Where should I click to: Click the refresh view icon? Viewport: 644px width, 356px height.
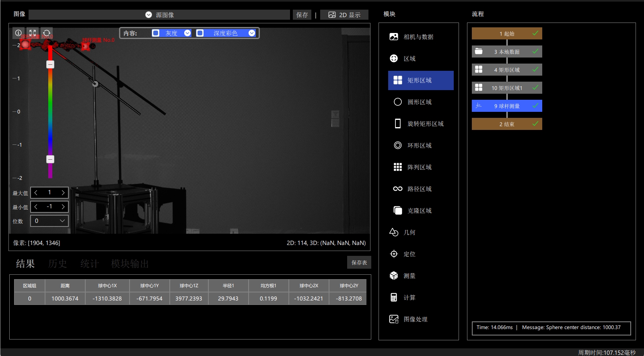click(47, 33)
